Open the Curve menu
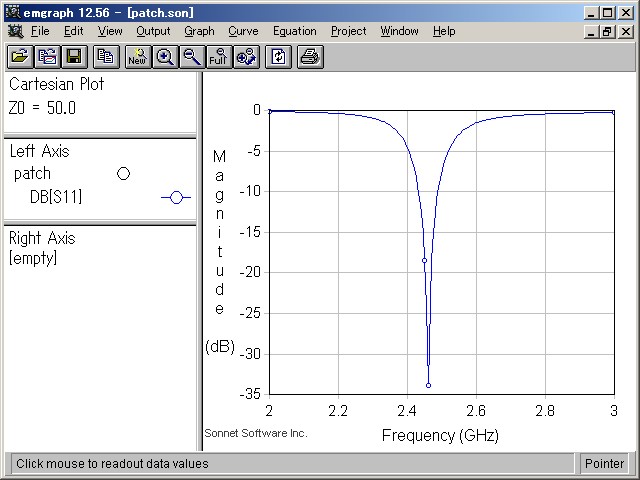 pos(243,31)
